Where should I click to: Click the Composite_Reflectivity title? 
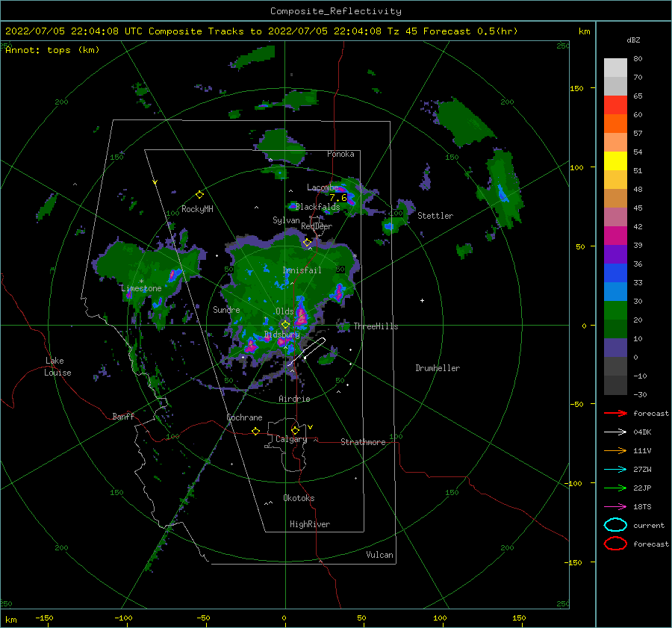point(335,11)
